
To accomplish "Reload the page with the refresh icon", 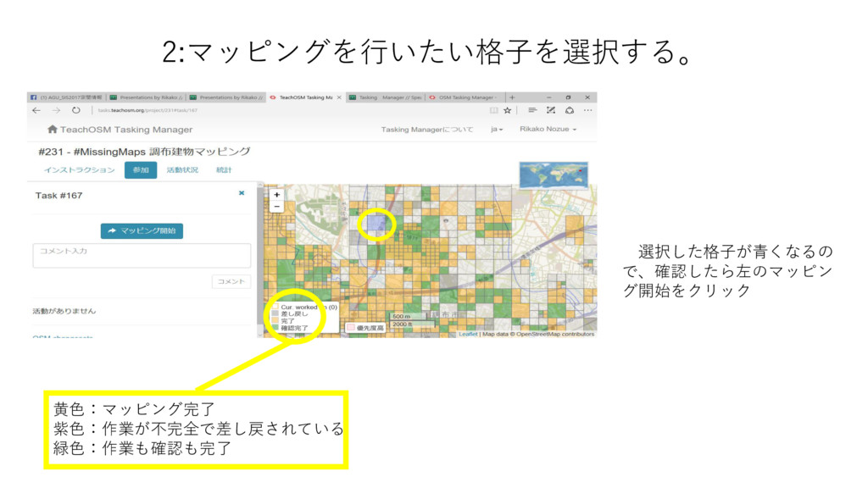I will [75, 111].
